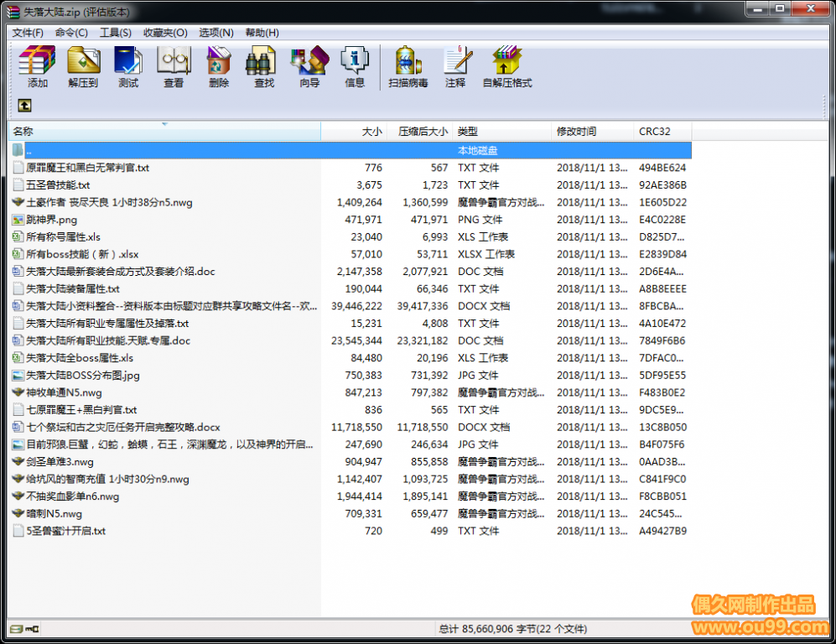This screenshot has height=644, width=836.
Task: Click the 自解压格式 SFX icon
Action: (x=506, y=67)
